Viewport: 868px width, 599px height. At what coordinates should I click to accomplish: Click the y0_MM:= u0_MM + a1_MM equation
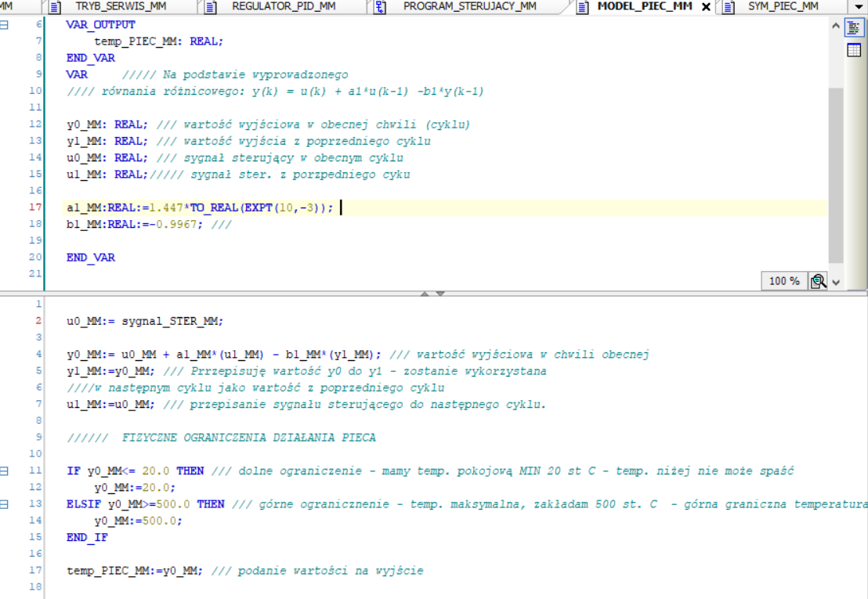pos(223,355)
